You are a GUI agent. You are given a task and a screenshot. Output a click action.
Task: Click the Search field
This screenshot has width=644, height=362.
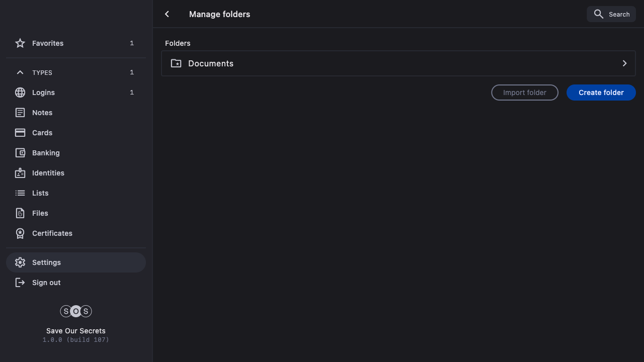(x=611, y=14)
